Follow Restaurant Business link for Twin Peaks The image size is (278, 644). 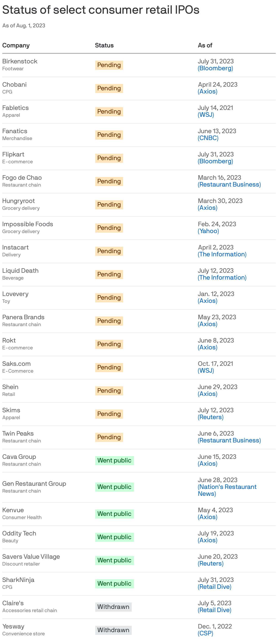click(x=229, y=440)
